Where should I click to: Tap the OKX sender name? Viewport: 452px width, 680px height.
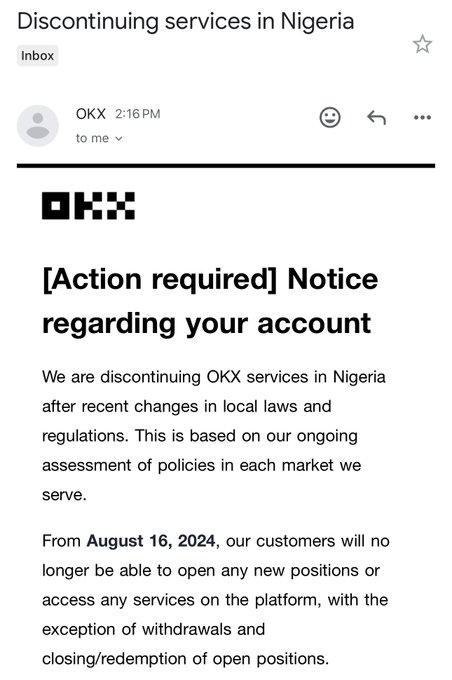click(91, 114)
